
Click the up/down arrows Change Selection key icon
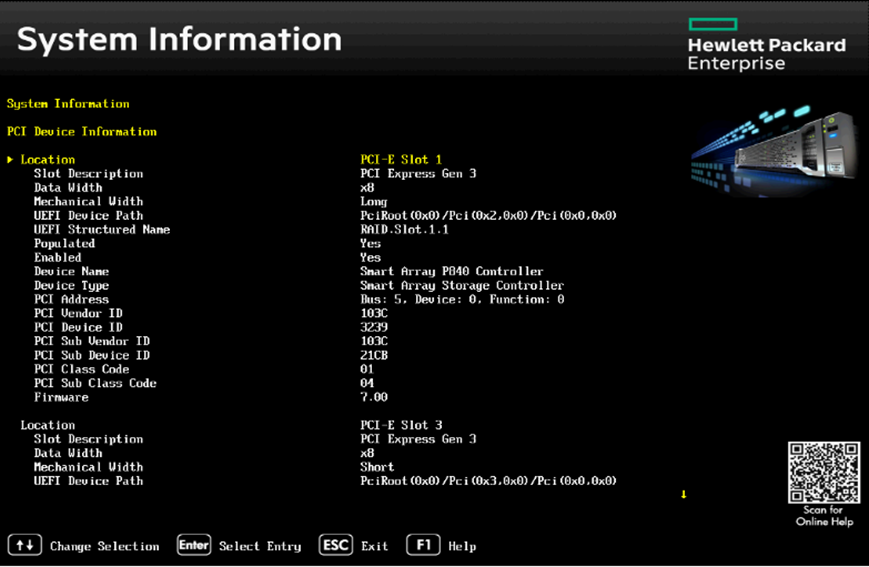click(25, 545)
